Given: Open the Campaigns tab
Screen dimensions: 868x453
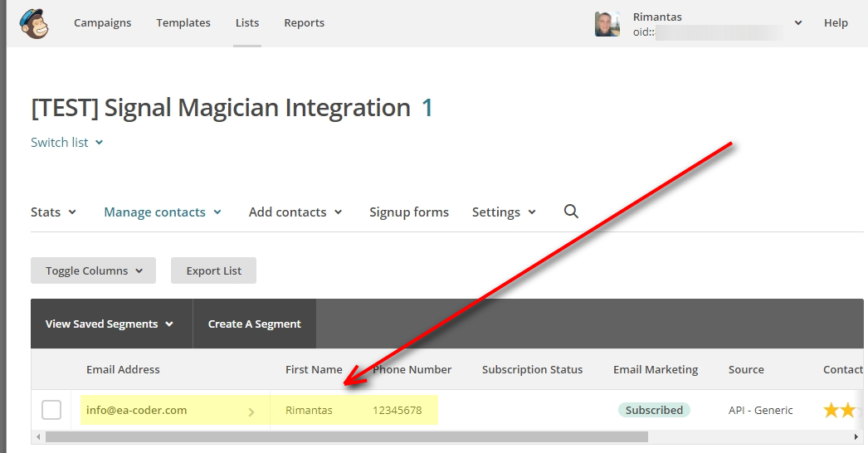Looking at the screenshot, I should (102, 23).
